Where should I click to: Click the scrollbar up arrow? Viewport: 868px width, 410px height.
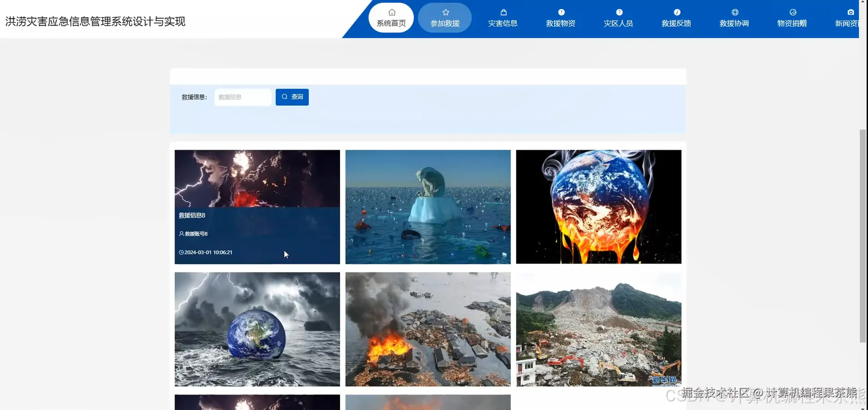point(863,2)
